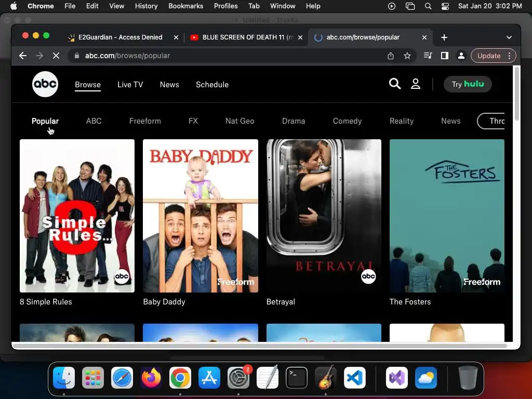
Task: Open TextEdit from the dock
Action: pos(268,378)
